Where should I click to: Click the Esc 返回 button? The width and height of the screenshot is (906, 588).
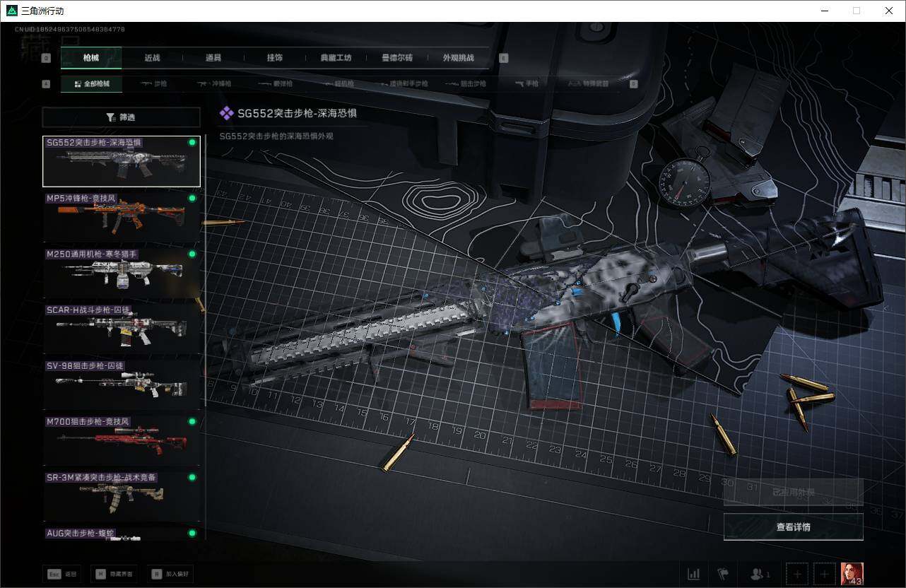coord(62,575)
